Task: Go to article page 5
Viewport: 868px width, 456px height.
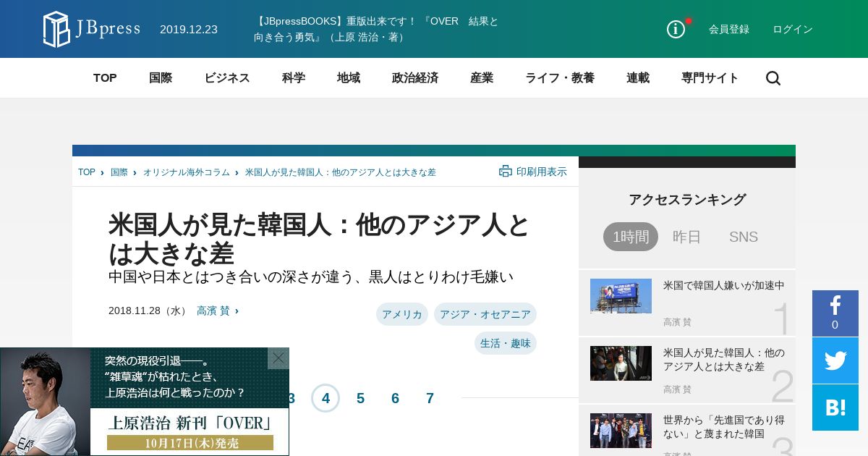Action: click(x=360, y=398)
